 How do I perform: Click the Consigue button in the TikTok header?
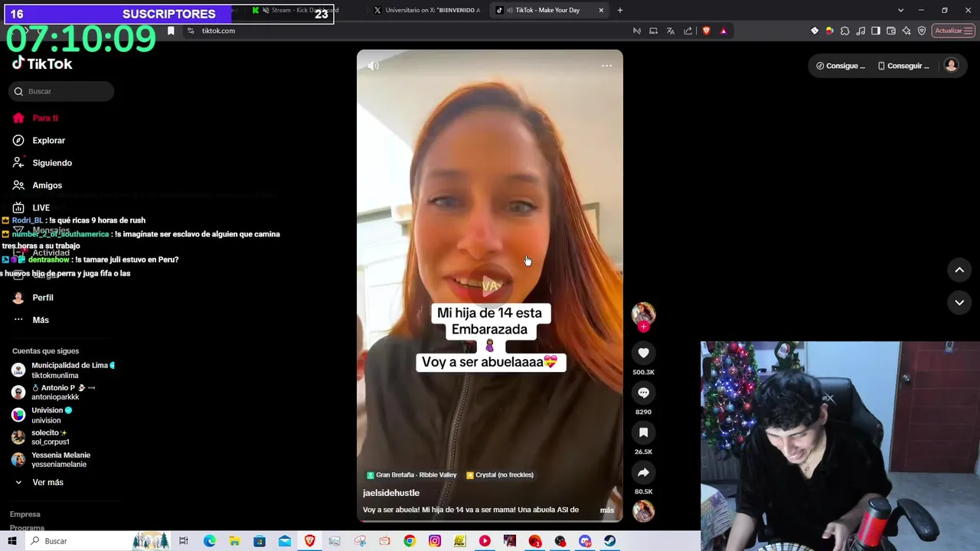[x=841, y=66]
